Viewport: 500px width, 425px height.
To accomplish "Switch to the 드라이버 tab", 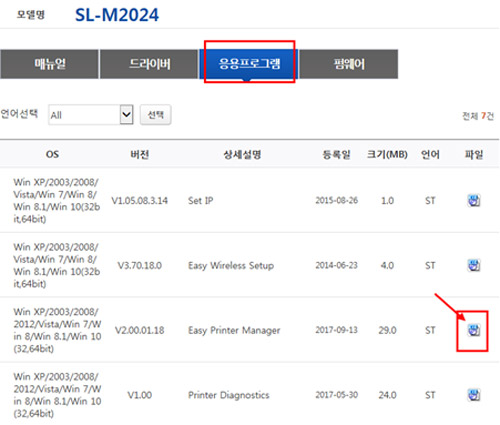I will pos(149,64).
